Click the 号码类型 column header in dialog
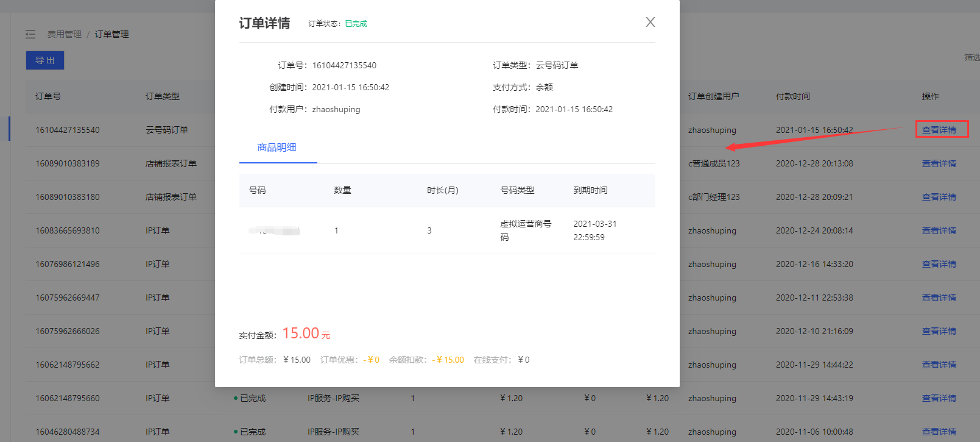The image size is (980, 442). tap(517, 190)
